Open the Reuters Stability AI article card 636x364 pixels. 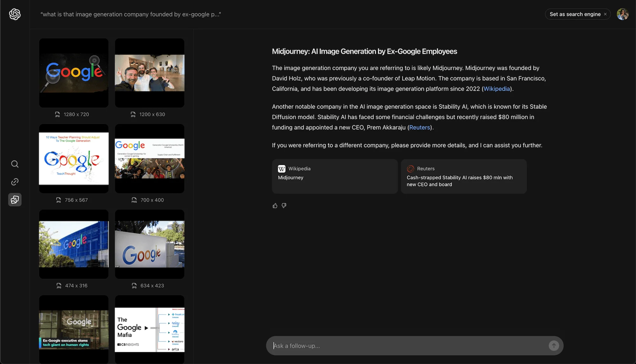click(464, 176)
